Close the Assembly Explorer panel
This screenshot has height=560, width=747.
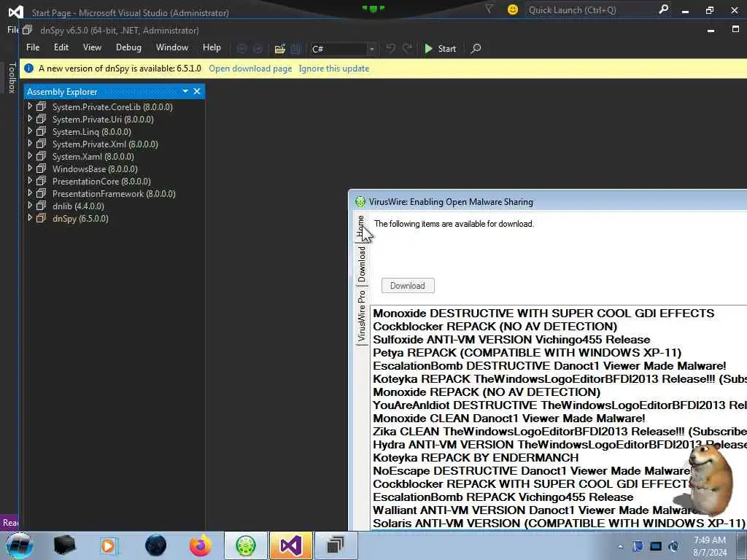[197, 91]
